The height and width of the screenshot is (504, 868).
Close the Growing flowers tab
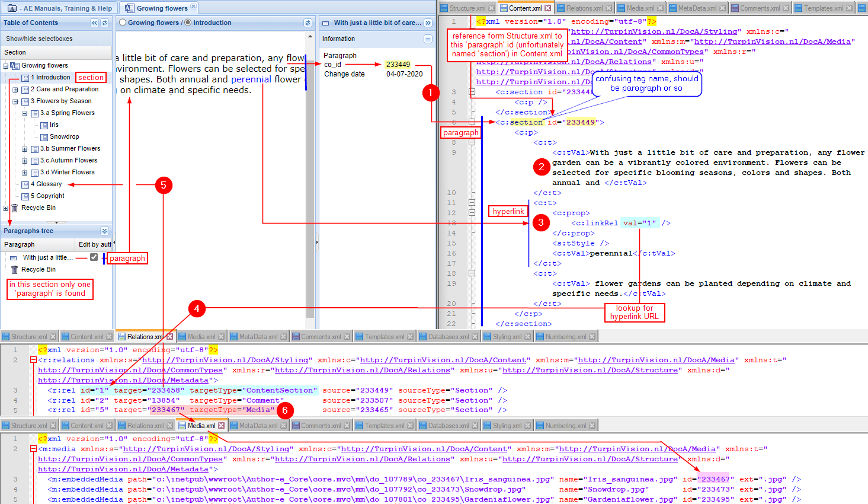point(193,7)
